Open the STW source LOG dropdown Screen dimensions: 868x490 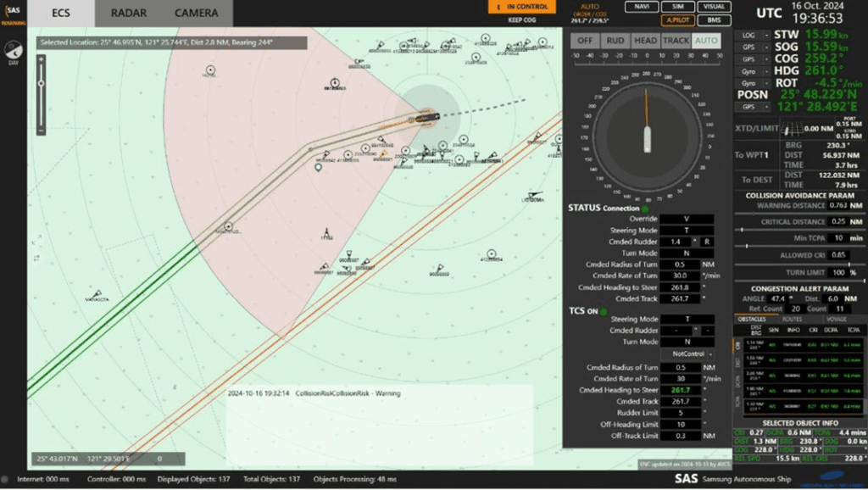749,36
